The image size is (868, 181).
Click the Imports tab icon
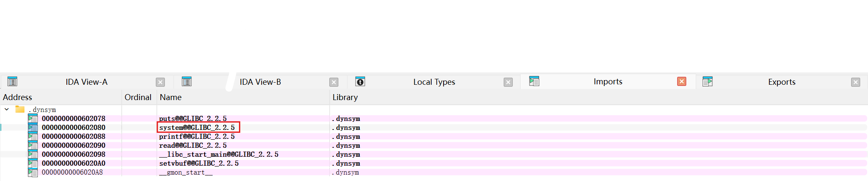tap(534, 81)
